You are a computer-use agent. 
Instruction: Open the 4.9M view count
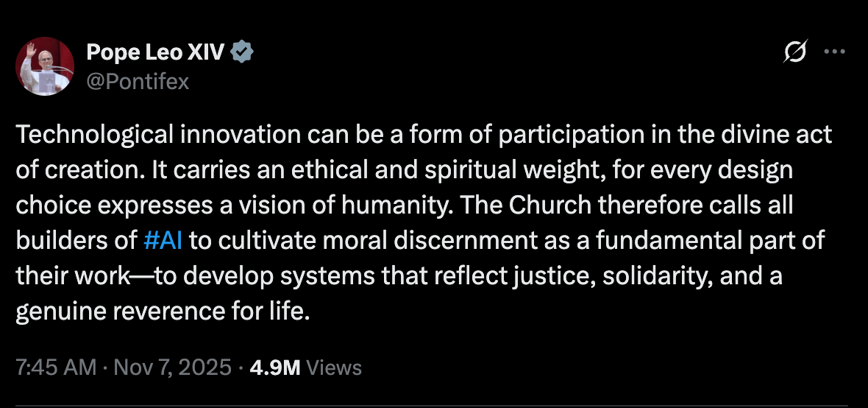point(274,367)
